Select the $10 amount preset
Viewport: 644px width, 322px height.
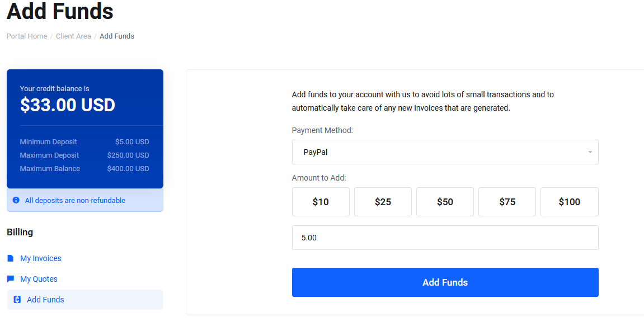(321, 202)
